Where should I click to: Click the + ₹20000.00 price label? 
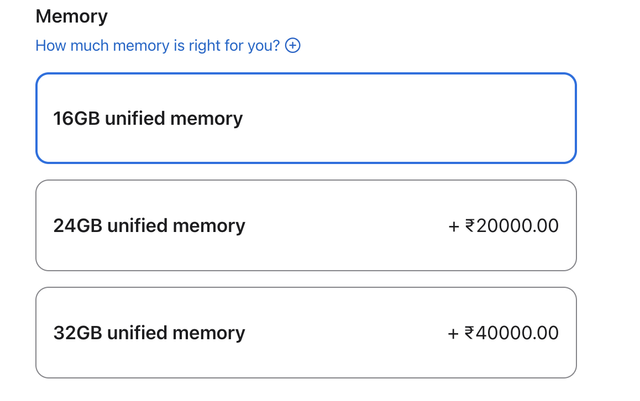[x=503, y=225]
